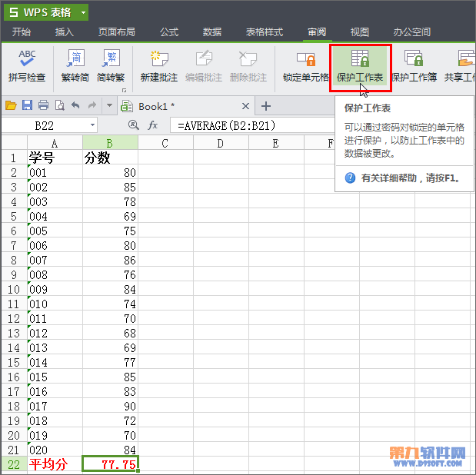The width and height of the screenshot is (476, 475).
Task: Expand the Chinese conversion group dialog launcher
Action: (x=124, y=90)
